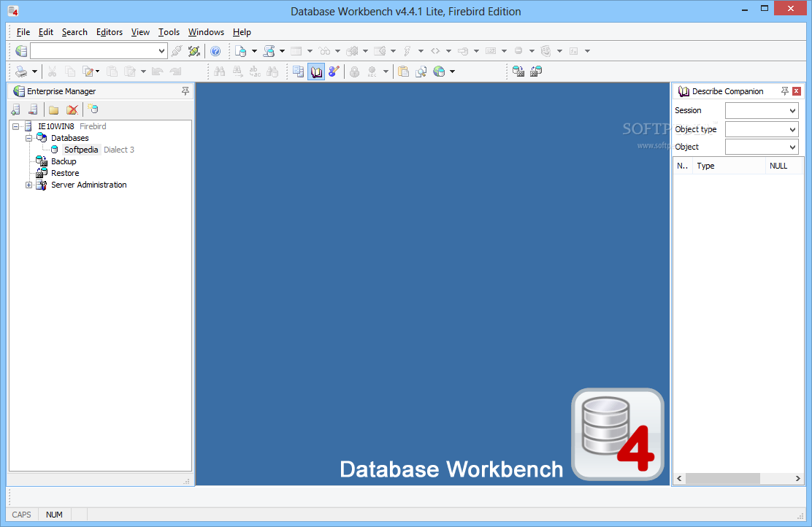
Task: Click the edit notepad with pencil icon
Action: pyautogui.click(x=88, y=72)
